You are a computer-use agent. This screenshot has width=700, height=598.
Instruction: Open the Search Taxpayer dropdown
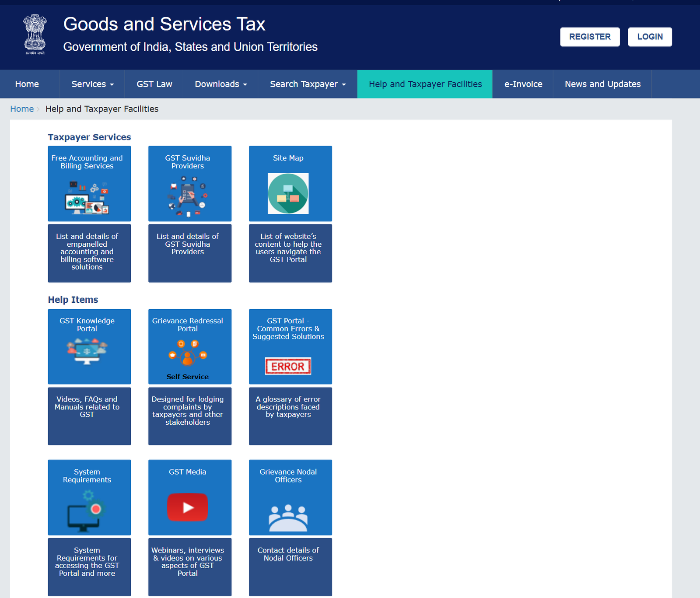pos(308,84)
